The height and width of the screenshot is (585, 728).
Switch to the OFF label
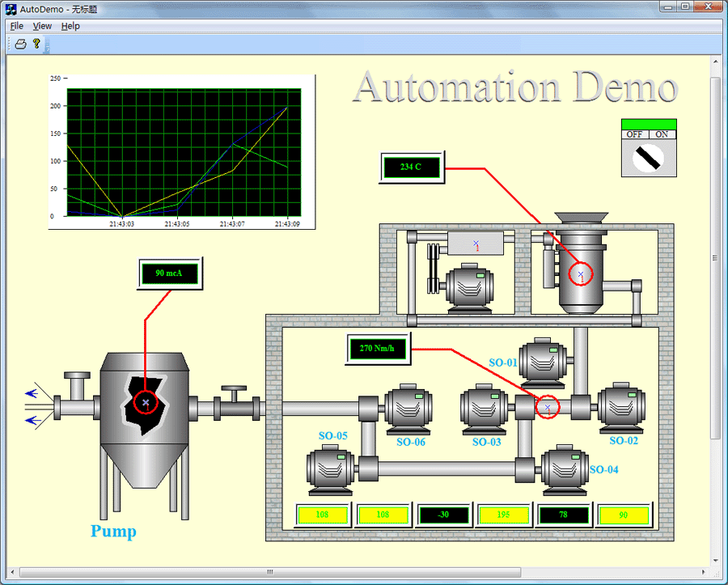point(635,134)
